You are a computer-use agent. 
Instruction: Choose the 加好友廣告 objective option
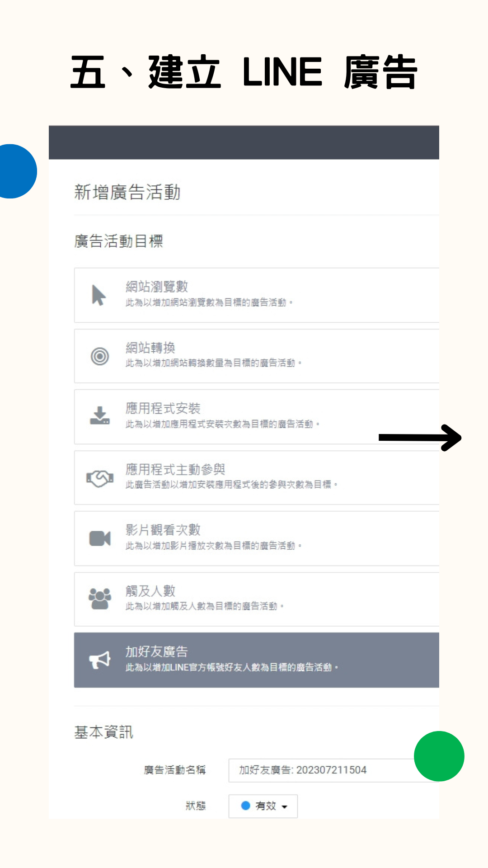pyautogui.click(x=257, y=660)
